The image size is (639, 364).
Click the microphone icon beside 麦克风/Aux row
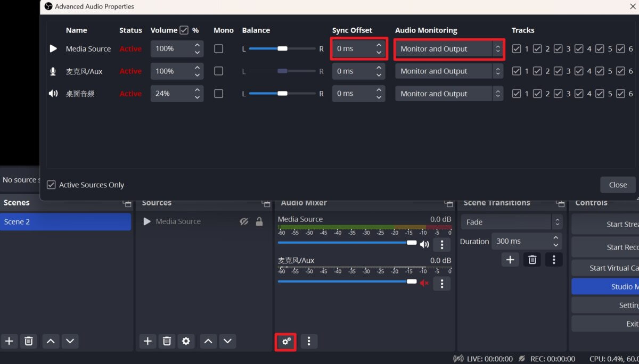pos(53,71)
